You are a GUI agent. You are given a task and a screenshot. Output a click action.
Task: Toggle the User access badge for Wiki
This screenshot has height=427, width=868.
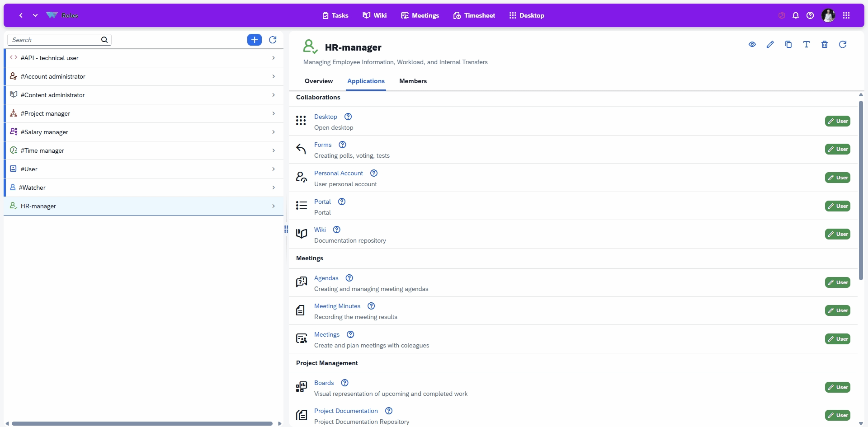pyautogui.click(x=837, y=234)
